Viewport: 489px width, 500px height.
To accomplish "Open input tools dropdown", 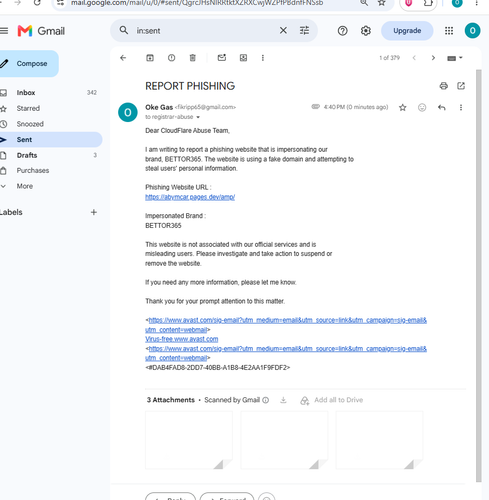I will pyautogui.click(x=455, y=58).
